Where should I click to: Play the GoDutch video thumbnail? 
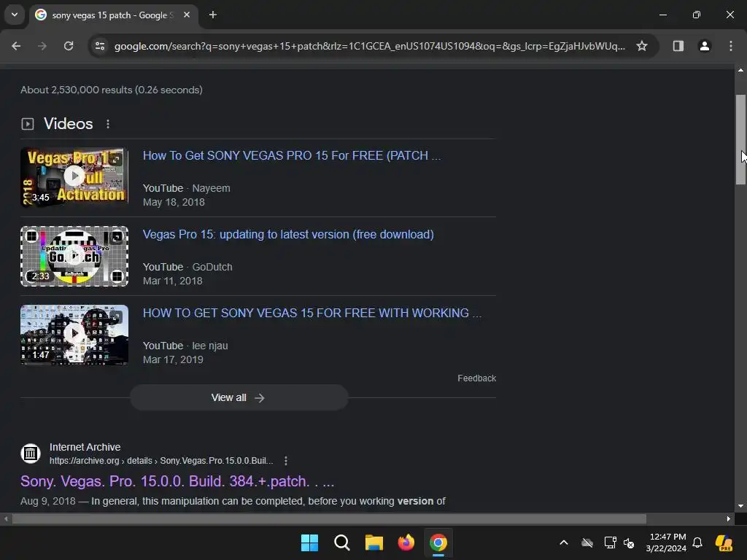(x=74, y=256)
